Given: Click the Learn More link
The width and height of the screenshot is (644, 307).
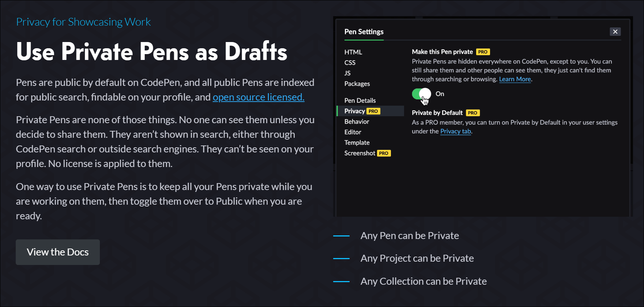Looking at the screenshot, I should tap(515, 79).
